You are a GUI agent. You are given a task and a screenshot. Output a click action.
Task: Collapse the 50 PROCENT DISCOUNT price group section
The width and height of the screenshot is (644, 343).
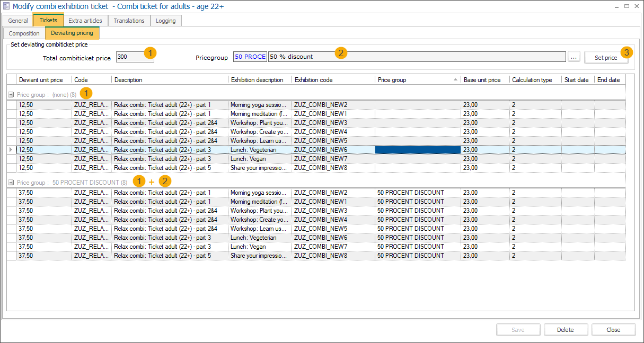[x=11, y=180]
